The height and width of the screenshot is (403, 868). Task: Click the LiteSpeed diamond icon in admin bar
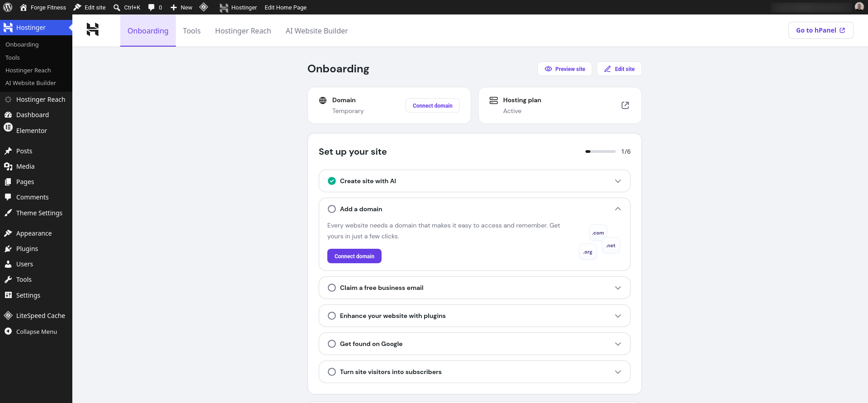203,7
